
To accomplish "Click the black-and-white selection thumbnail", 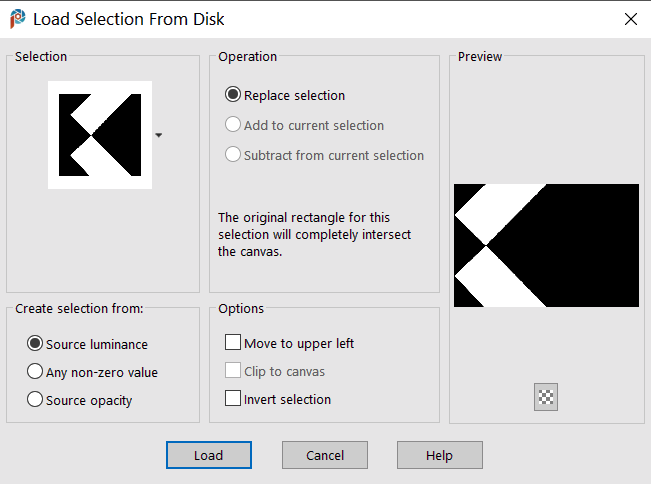I will [100, 134].
